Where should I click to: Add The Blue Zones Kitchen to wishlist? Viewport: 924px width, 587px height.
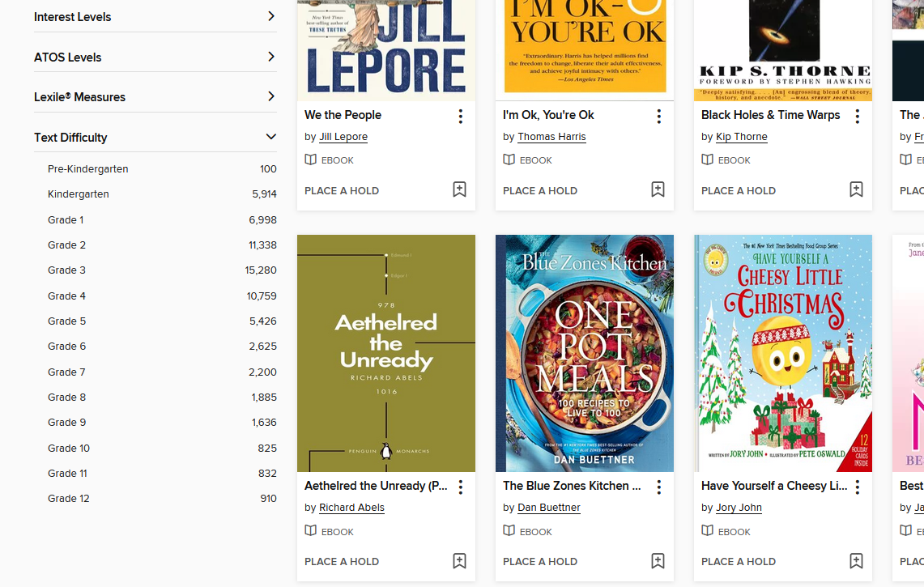pos(658,561)
